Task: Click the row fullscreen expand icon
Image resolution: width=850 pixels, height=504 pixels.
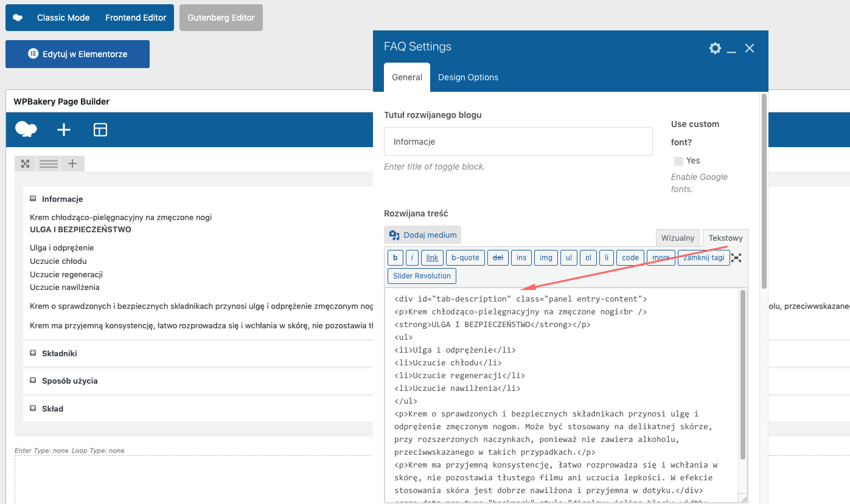Action: [25, 164]
